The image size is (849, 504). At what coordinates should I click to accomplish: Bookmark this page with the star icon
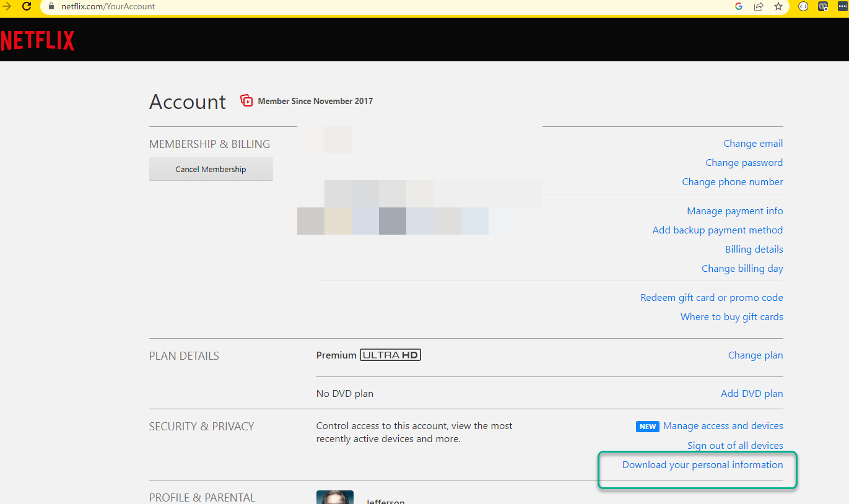pos(778,6)
